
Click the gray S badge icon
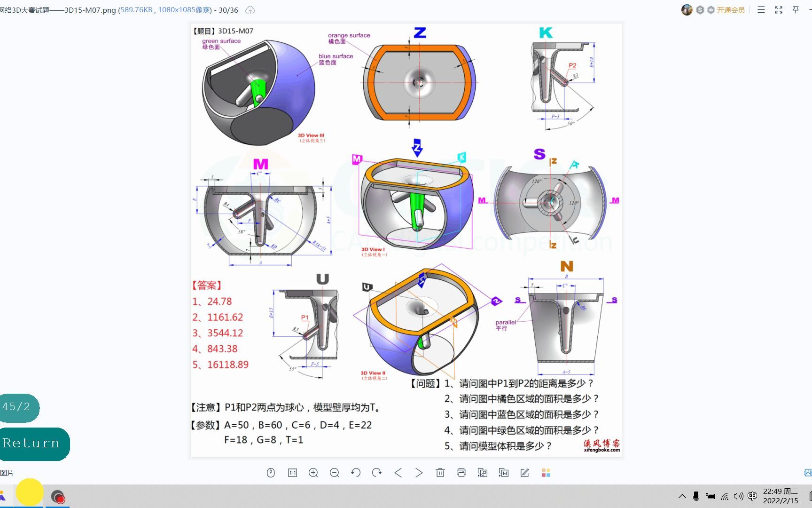tap(700, 10)
